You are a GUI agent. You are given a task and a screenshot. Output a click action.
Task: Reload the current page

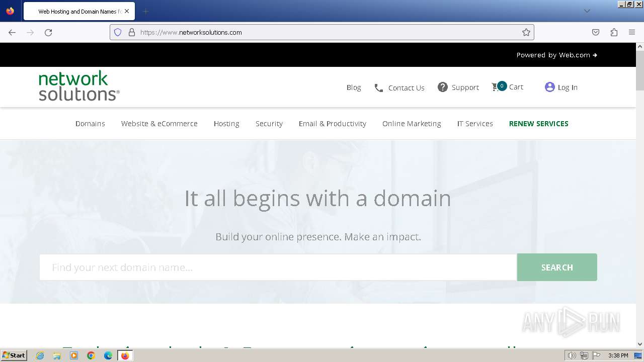coord(48,32)
